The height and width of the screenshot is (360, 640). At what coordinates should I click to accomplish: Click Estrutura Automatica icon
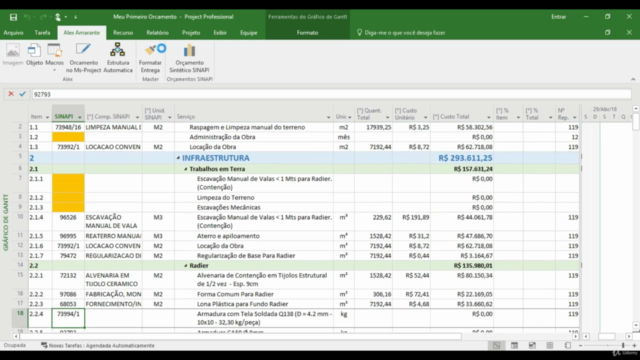point(118,58)
